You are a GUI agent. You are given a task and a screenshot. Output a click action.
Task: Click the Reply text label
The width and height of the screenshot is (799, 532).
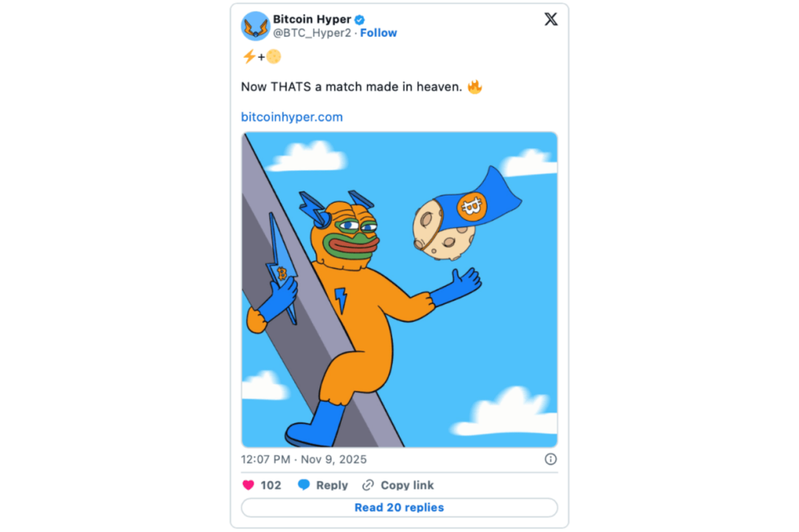point(332,485)
